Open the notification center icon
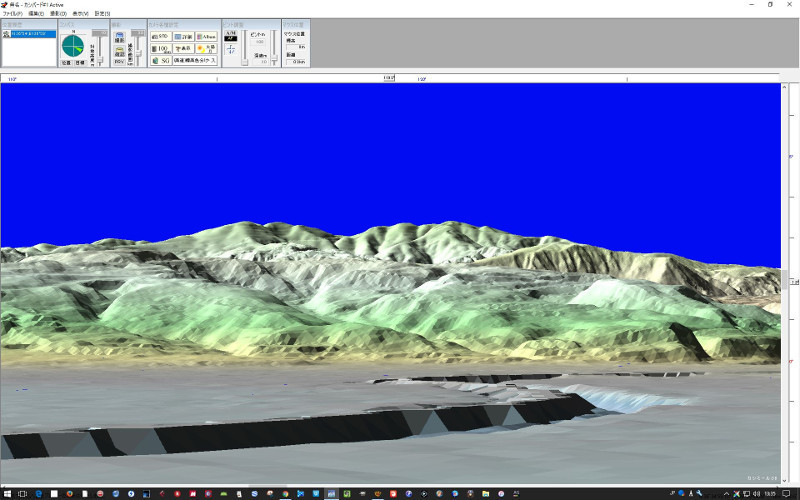This screenshot has width=800, height=500. pos(786,494)
